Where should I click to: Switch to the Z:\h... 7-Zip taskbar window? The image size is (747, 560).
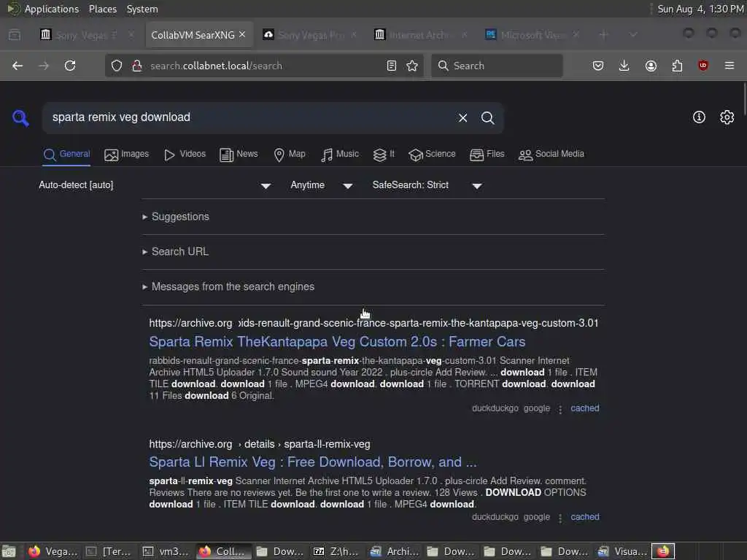click(337, 551)
